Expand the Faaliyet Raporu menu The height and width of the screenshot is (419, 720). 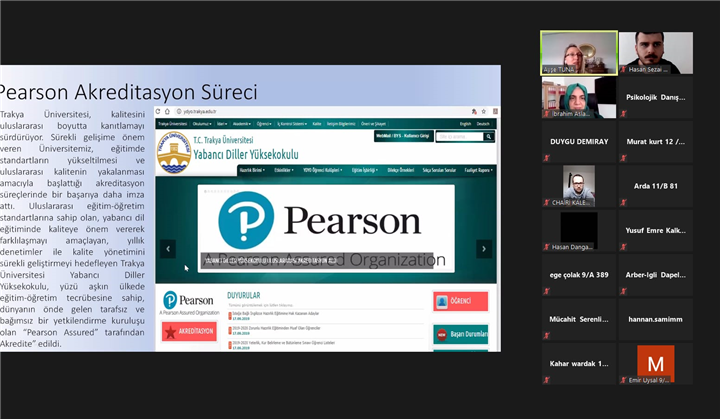click(478, 170)
